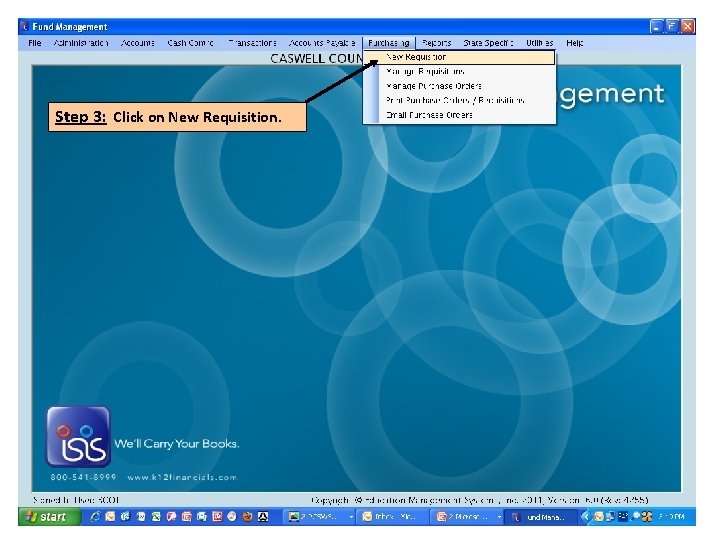Viewport: 720px width, 540px height.
Task: Open the Transactions menu
Action: pyautogui.click(x=253, y=43)
